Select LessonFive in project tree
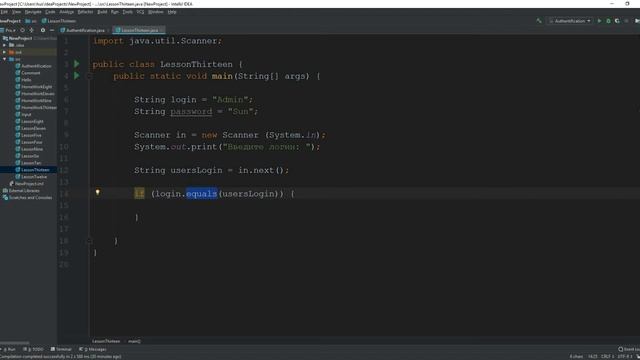This screenshot has width=640, height=360. (29, 136)
